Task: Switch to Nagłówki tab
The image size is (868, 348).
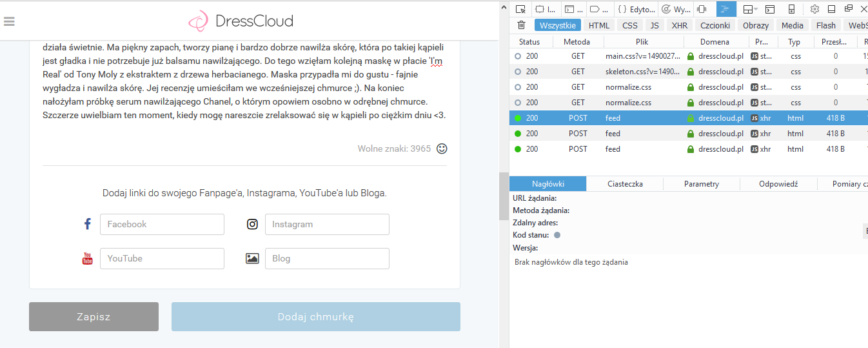Action: [x=548, y=184]
